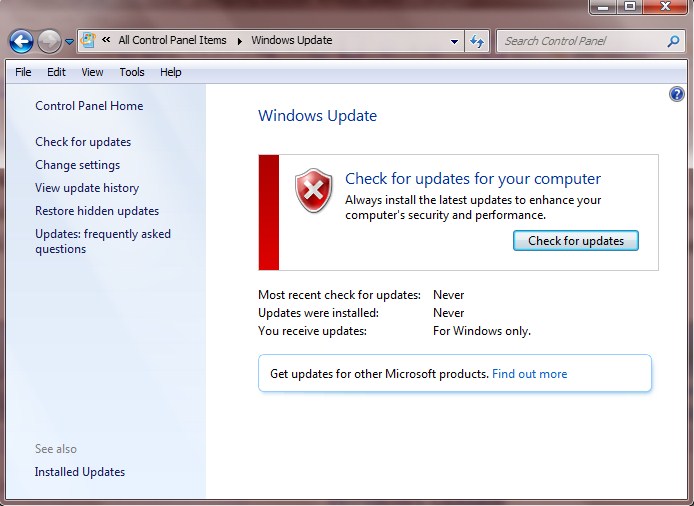Click 'Updates were installed:' label
Viewport: 694px width, 506px height.
318,313
